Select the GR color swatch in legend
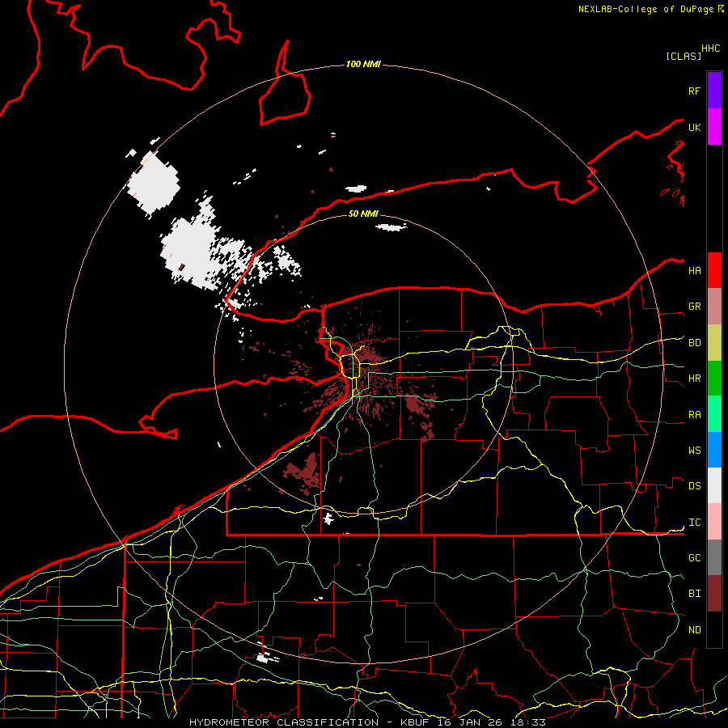 (714, 307)
